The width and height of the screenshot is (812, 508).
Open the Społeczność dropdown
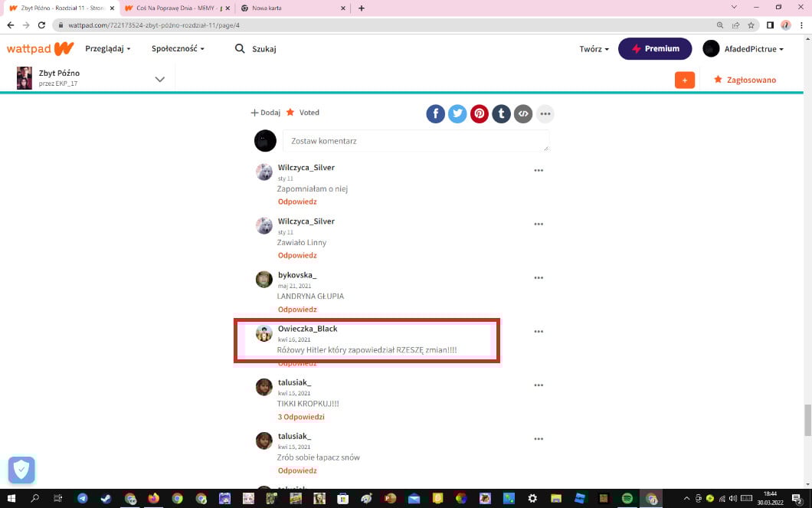178,49
